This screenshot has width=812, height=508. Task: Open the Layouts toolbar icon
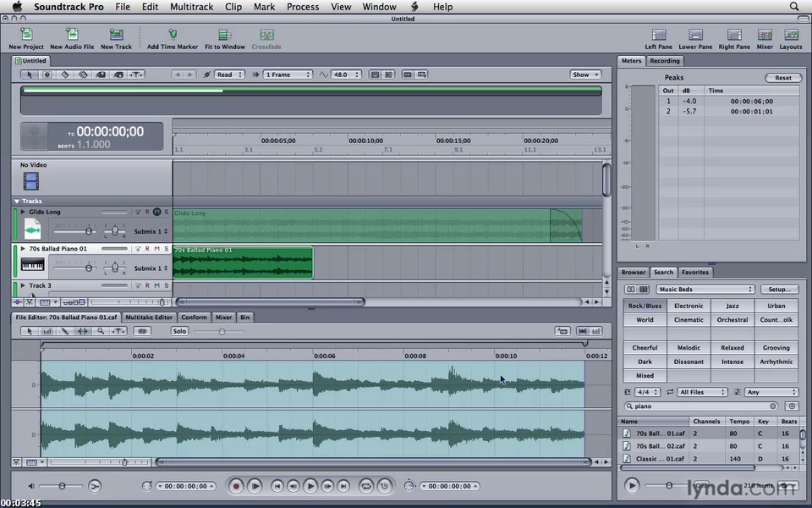791,35
